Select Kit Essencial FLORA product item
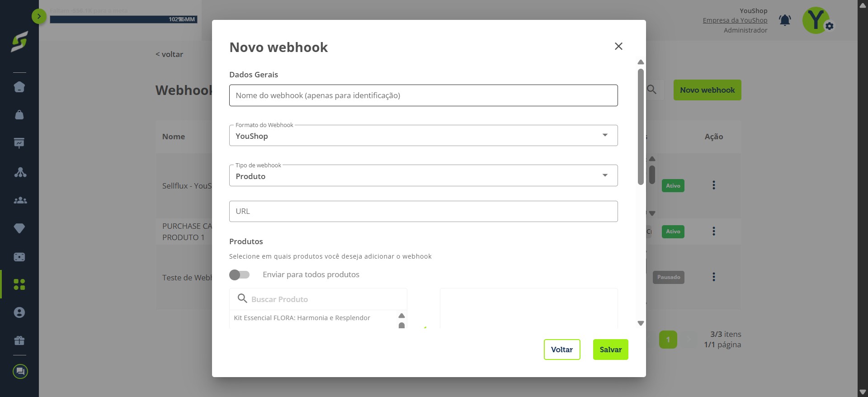Viewport: 868px width, 397px height. pyautogui.click(x=302, y=318)
